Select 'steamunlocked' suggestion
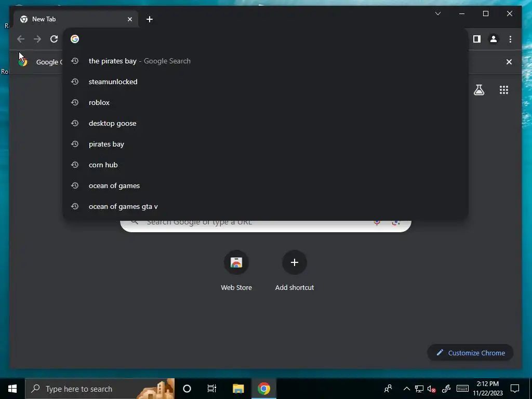Image resolution: width=532 pixels, height=399 pixels. pos(265,82)
